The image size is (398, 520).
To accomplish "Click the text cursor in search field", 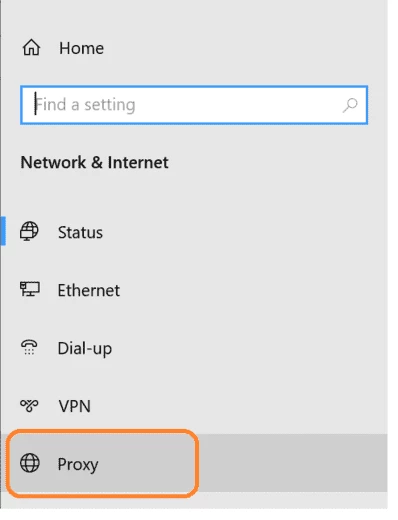I will (35, 104).
